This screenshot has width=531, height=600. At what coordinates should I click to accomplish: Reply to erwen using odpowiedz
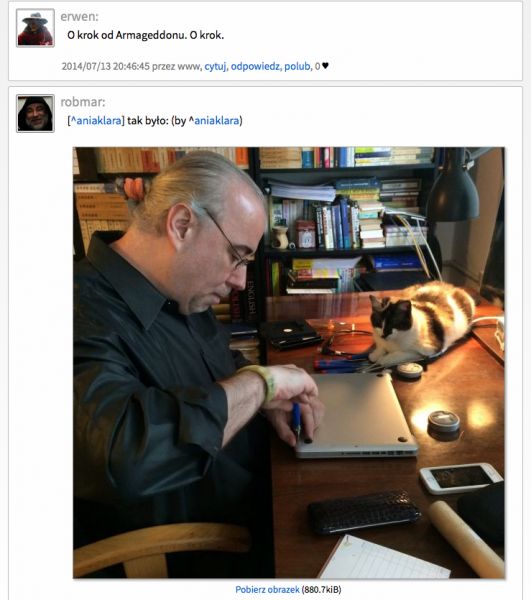[x=255, y=66]
